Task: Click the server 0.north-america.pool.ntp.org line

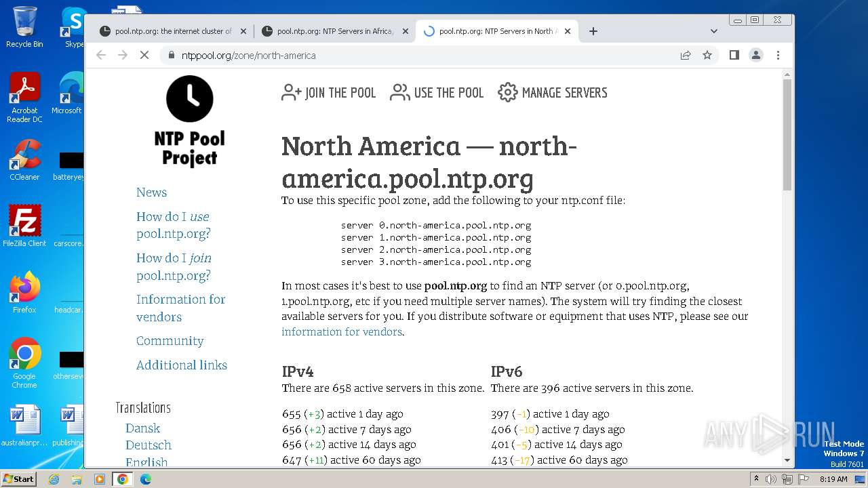Action: 436,225
